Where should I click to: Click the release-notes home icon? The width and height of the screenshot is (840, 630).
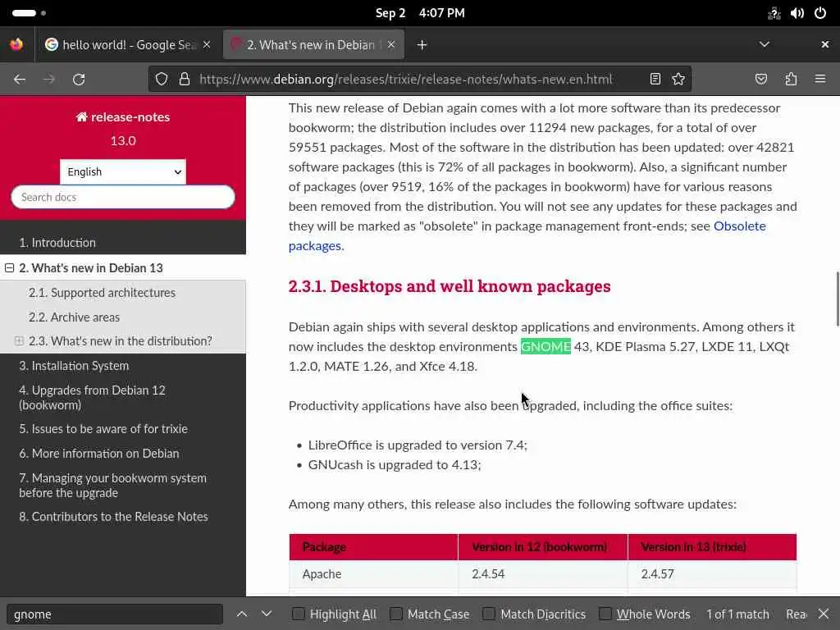(x=81, y=116)
